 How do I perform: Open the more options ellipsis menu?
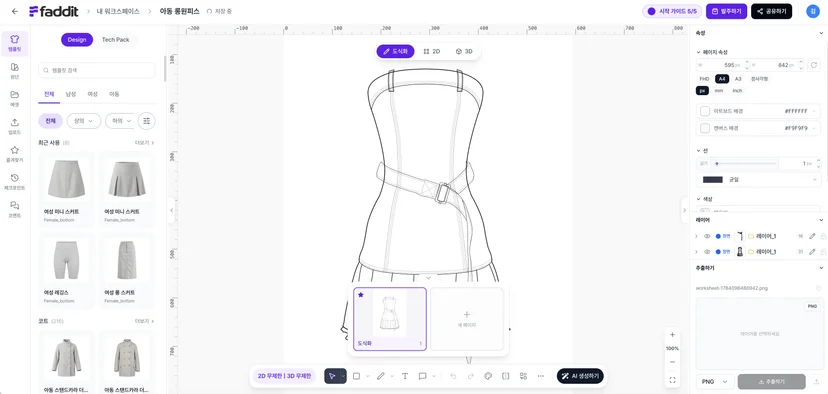point(541,376)
